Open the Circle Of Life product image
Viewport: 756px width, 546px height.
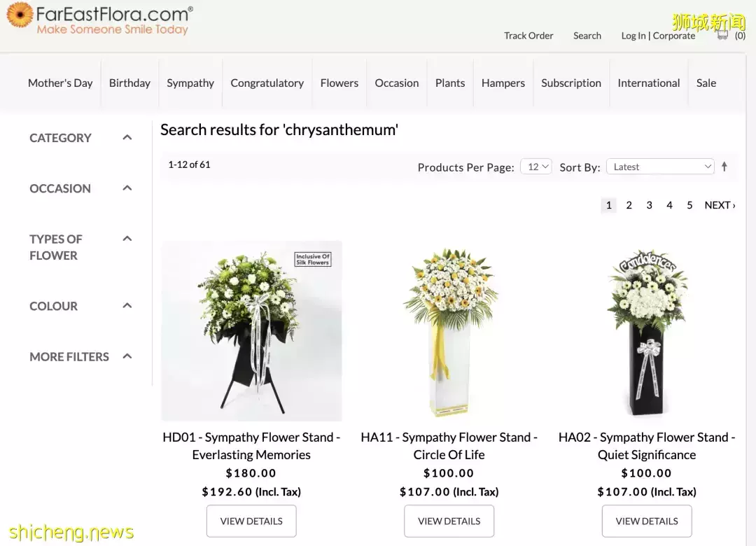coord(449,330)
